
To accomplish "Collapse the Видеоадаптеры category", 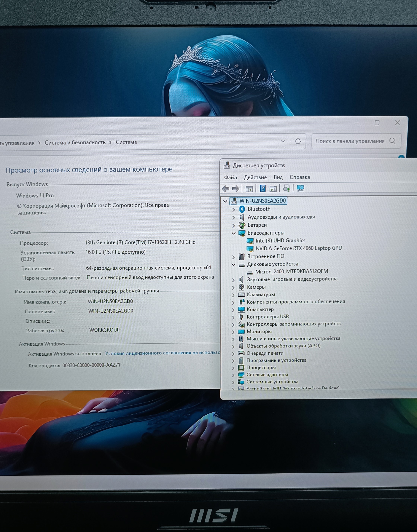I will (233, 233).
